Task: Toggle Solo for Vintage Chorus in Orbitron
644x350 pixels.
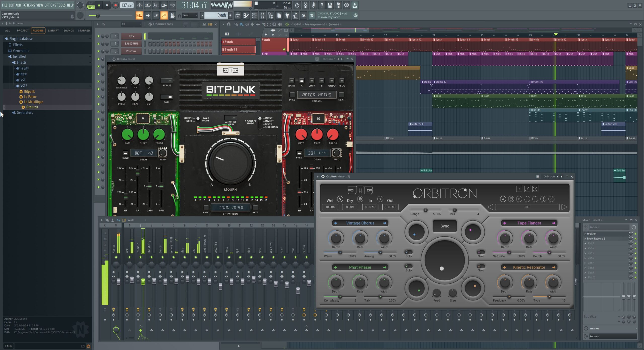Action: (x=408, y=252)
